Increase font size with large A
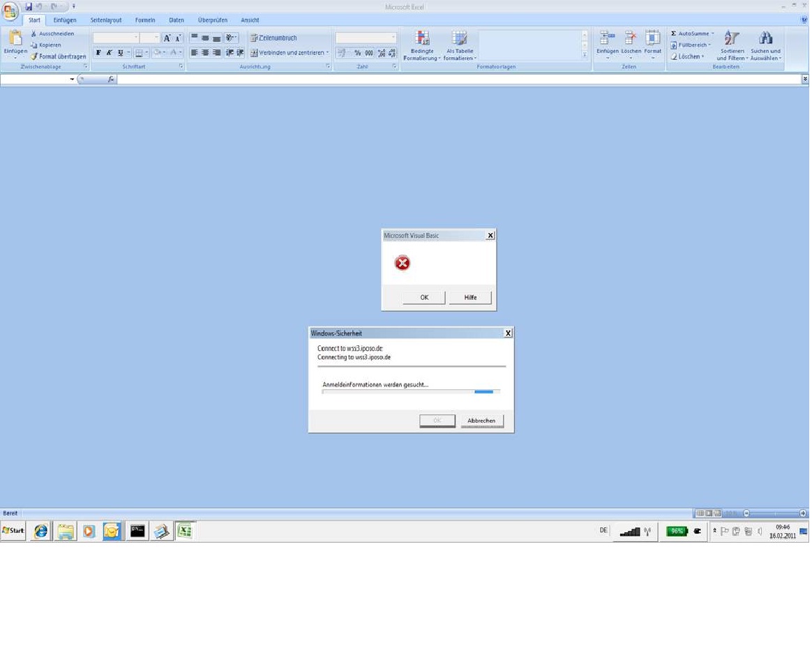Image resolution: width=812 pixels, height=669 pixels. click(167, 38)
